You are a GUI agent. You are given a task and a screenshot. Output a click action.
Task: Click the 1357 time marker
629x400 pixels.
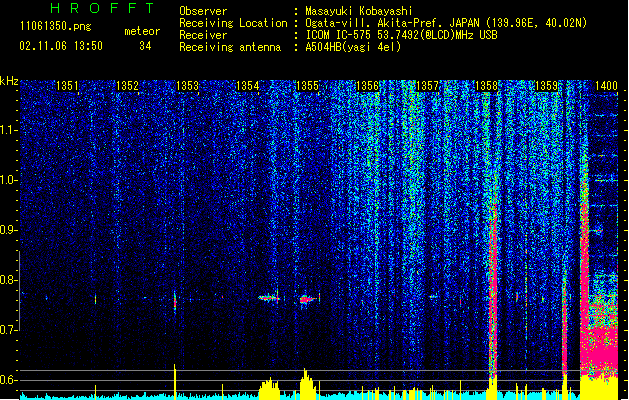click(x=428, y=86)
